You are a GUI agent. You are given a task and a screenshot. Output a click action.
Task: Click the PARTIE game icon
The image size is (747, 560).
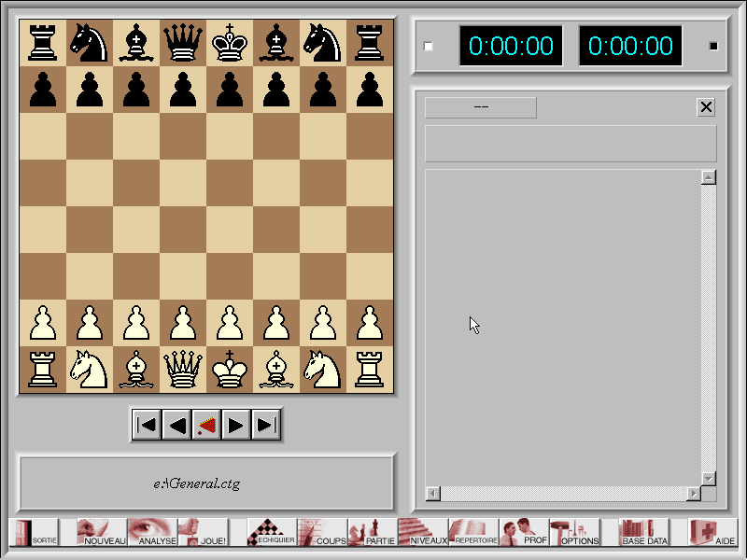click(x=373, y=532)
